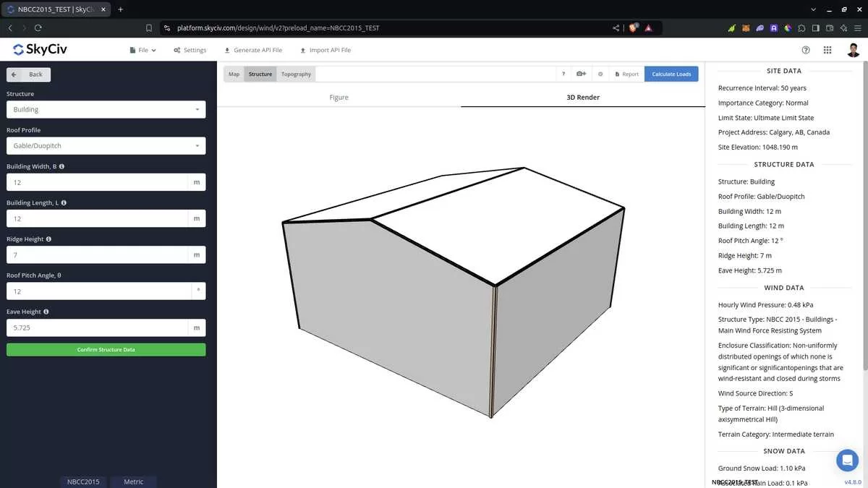Open the Intercom chat bubble
The height and width of the screenshot is (488, 868).
[x=847, y=460]
